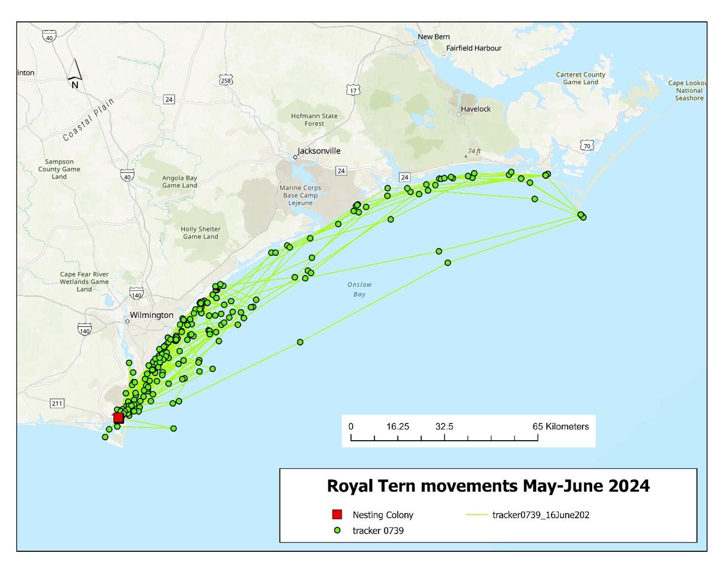Click the 74 ft elevation marker
Image resolution: width=728 pixels, height=563 pixels.
[x=471, y=151]
